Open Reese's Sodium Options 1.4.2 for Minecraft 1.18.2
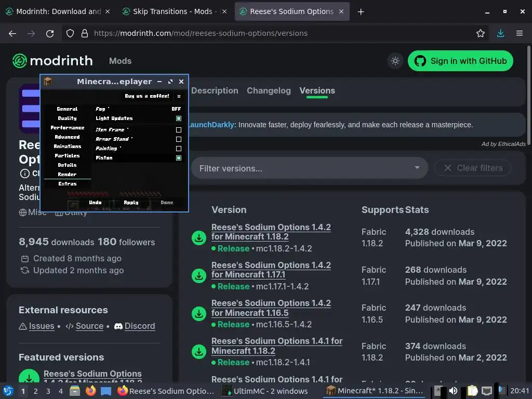The height and width of the screenshot is (399, 532). tap(271, 232)
